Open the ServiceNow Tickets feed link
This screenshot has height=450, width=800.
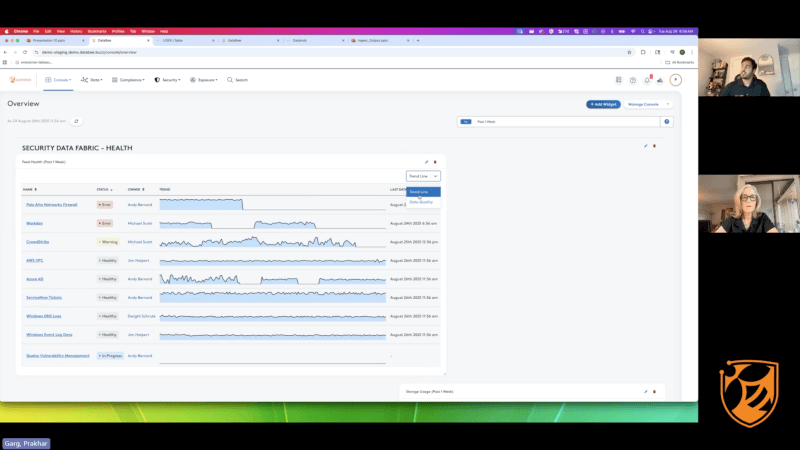44,297
